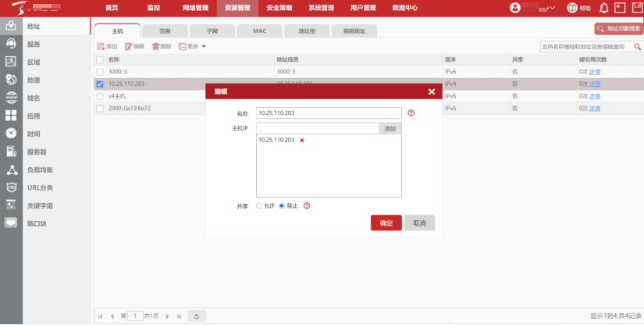644x325 pixels.
Task: Open the 域名 www icon
Action: [11, 98]
